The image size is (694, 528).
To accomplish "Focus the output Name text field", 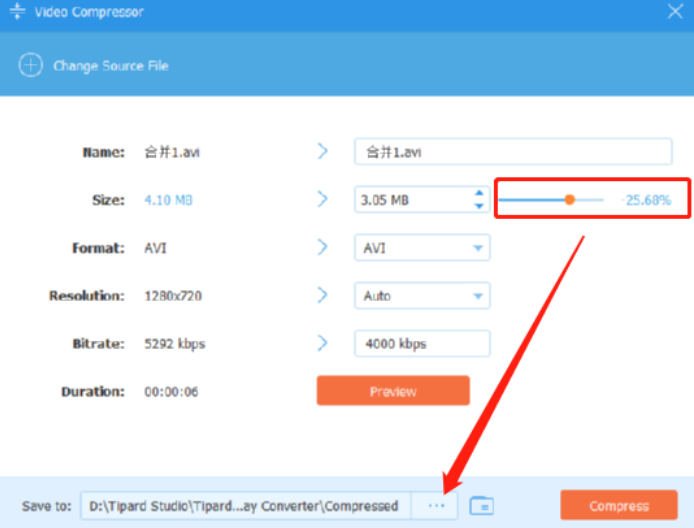I will 512,152.
